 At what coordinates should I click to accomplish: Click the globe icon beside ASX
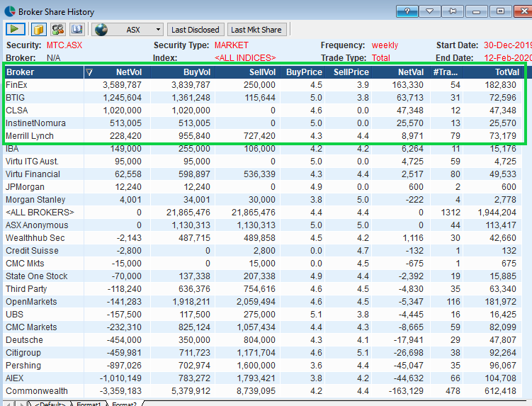pos(101,30)
